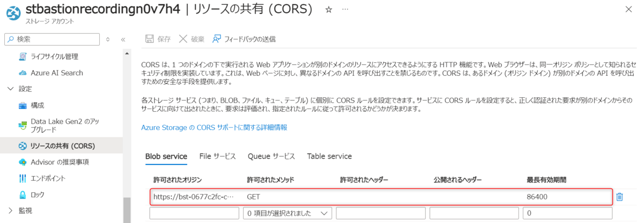
Task: Click the ロック padlock icon
Action: [x=23, y=195]
